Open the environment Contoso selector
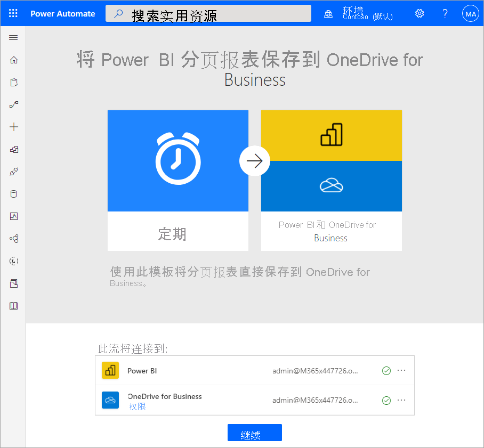Viewport: 484px width, 448px height. [x=367, y=13]
